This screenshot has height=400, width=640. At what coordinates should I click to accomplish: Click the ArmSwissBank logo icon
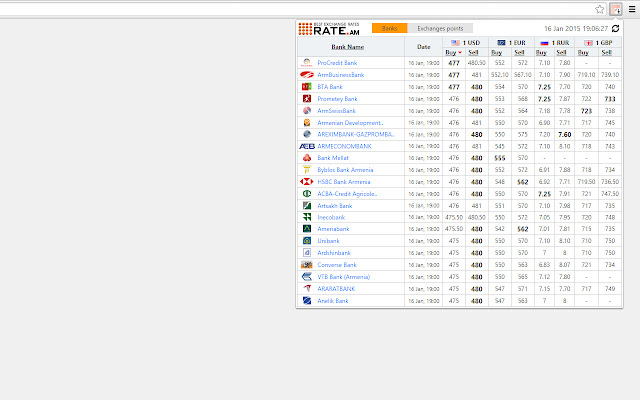click(x=307, y=111)
